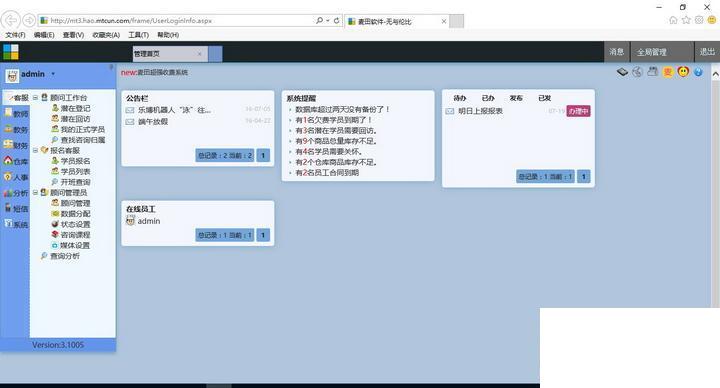720x388 pixels.
Task: Close the 管理首页 tab
Action: (199, 54)
